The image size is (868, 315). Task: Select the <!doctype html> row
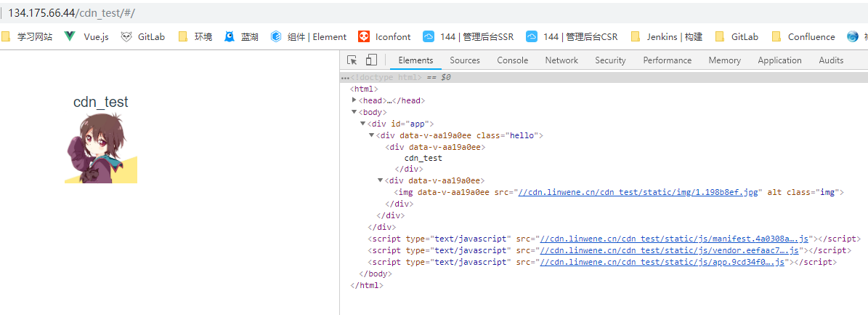click(604, 78)
